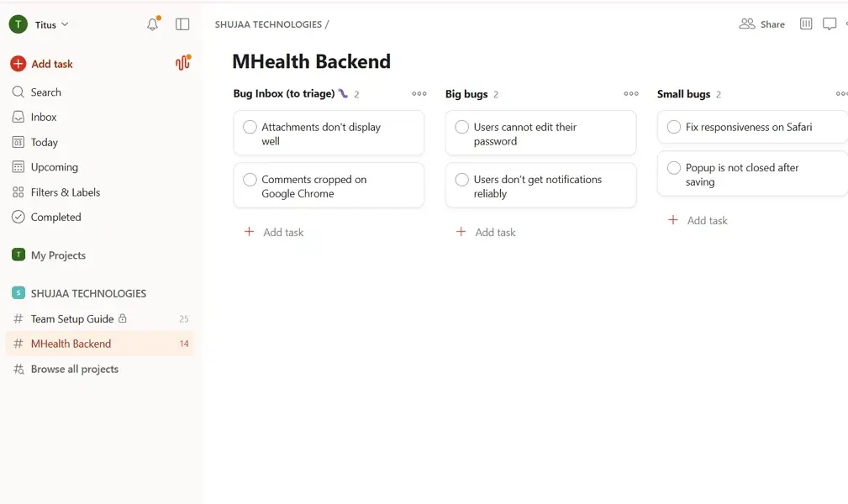Viewport: 848px width, 504px height.
Task: Mark 'Fix responsiveness on Safari' as done
Action: [674, 127]
